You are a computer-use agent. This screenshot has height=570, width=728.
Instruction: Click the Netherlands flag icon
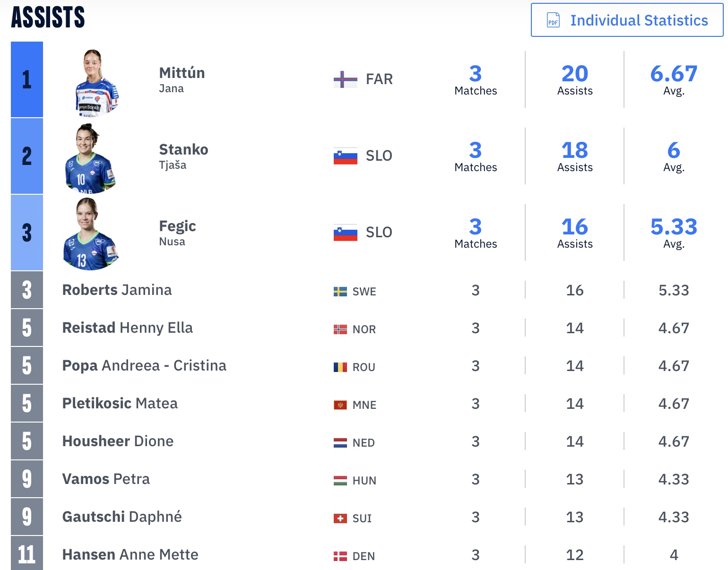point(340,443)
